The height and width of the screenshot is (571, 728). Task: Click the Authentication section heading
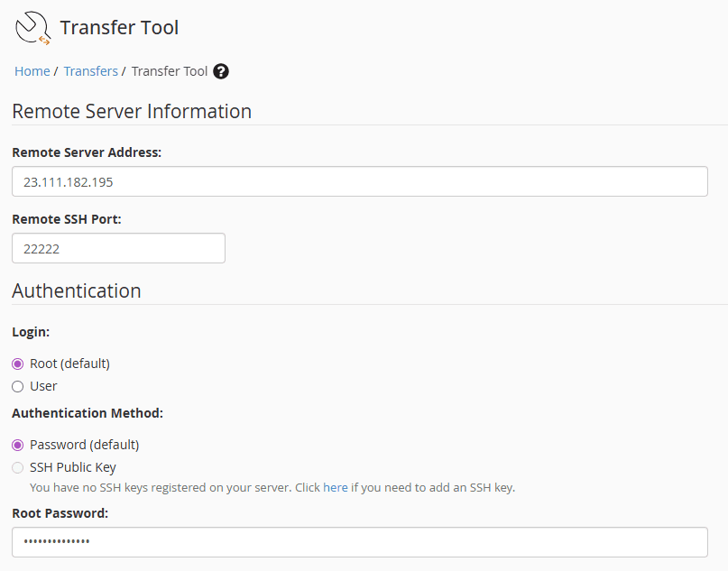[76, 290]
